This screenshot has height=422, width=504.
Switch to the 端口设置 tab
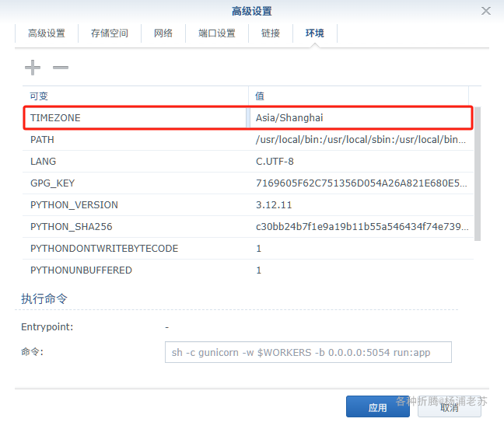pyautogui.click(x=217, y=33)
